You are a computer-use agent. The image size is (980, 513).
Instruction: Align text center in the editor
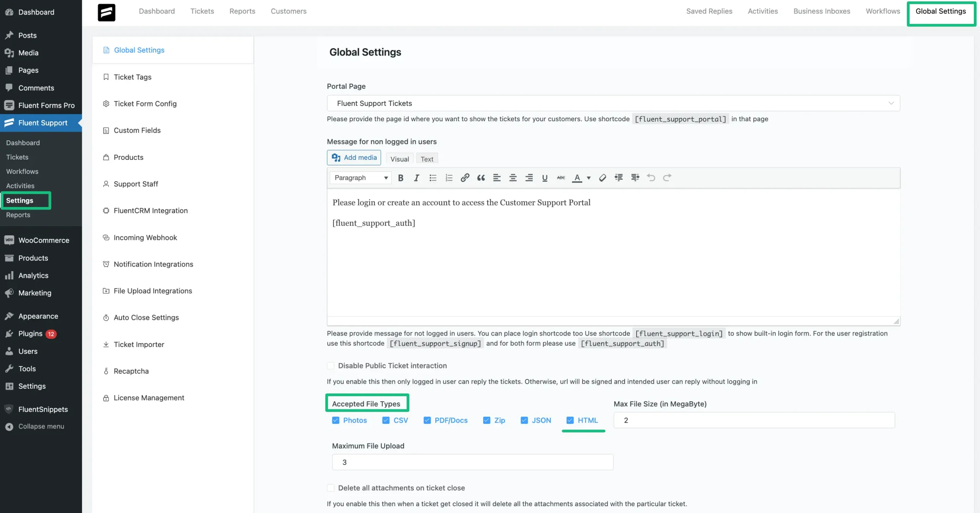513,178
